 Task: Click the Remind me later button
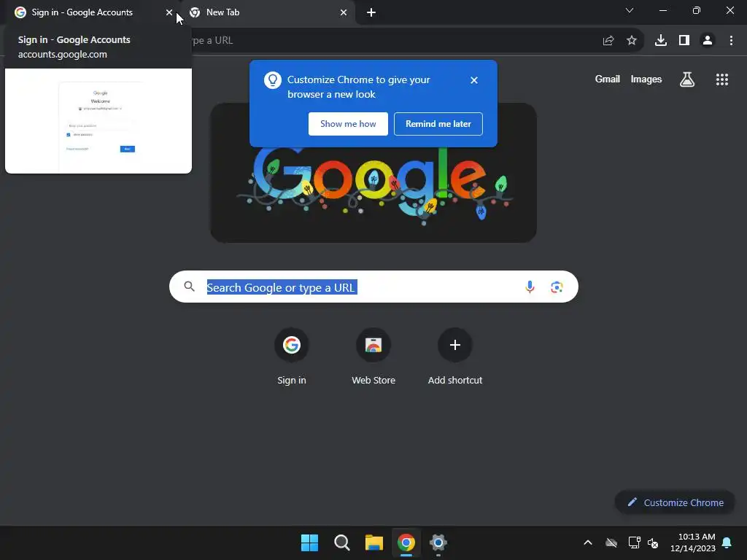[438, 124]
